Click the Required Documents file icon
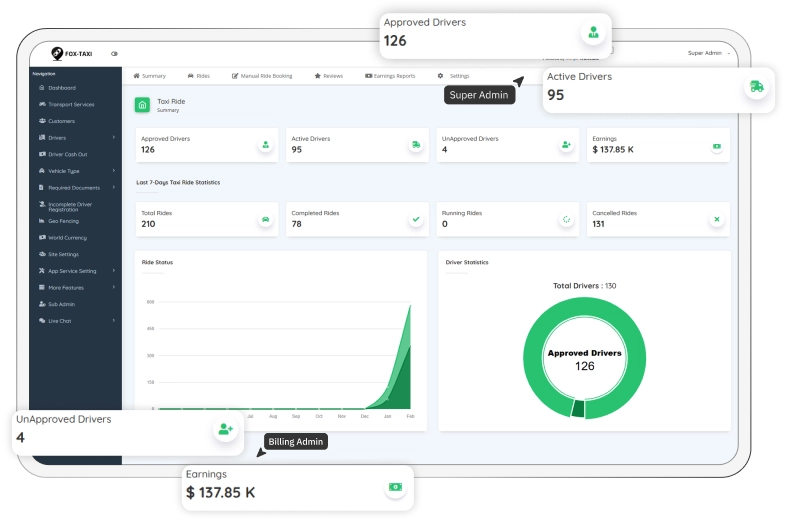Viewport: 787px width, 524px height. [42, 187]
